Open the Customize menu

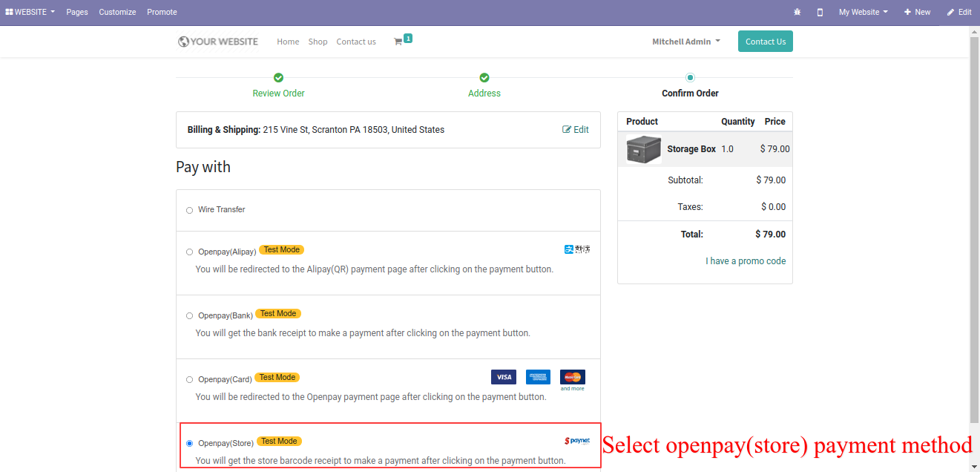pos(117,12)
